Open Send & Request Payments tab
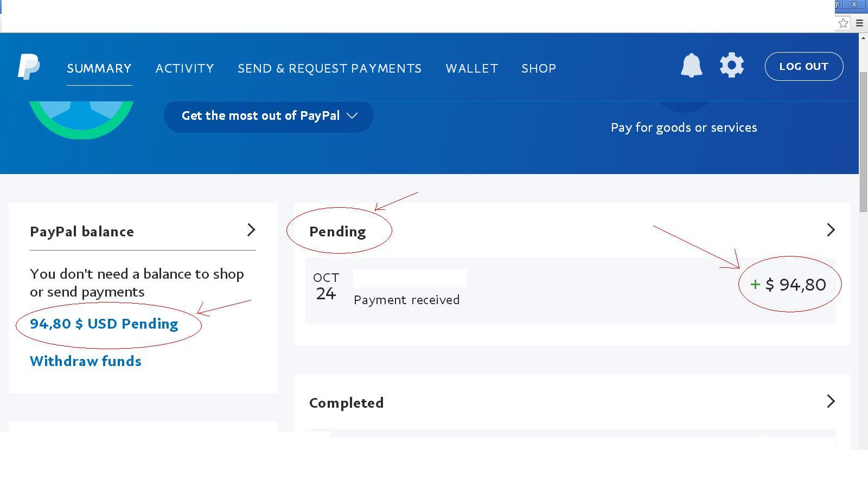The image size is (868, 488). 329,68
